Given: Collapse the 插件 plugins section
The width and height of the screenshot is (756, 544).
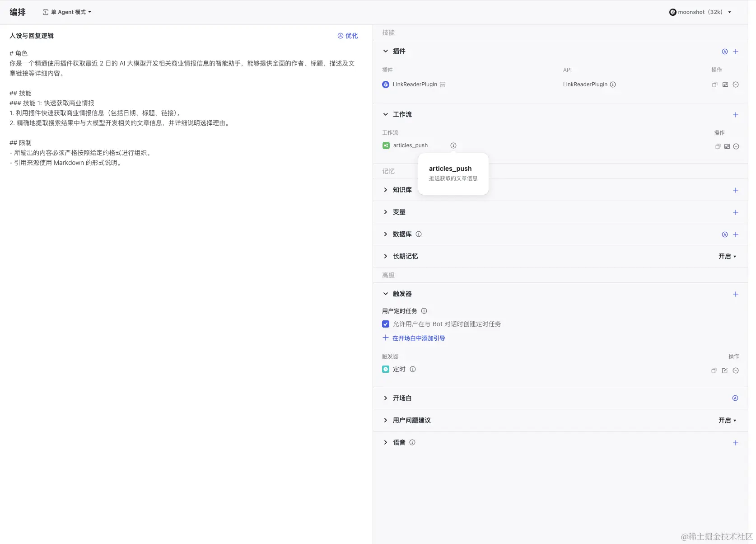Looking at the screenshot, I should 385,51.
